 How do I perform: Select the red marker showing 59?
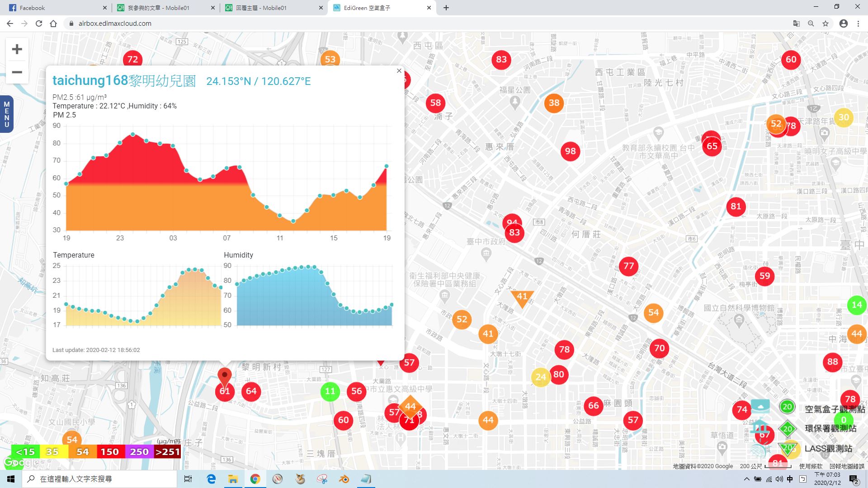pos(765,276)
